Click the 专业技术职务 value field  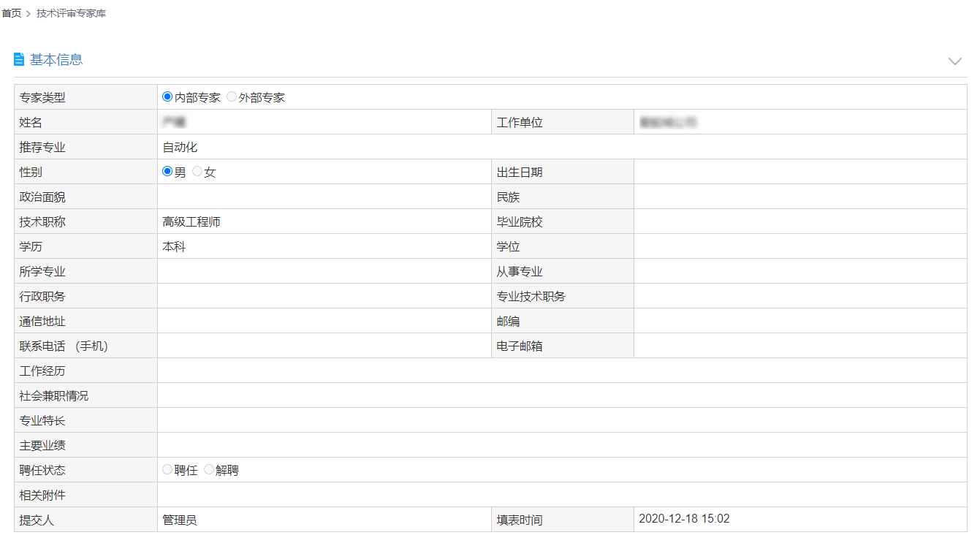point(800,296)
